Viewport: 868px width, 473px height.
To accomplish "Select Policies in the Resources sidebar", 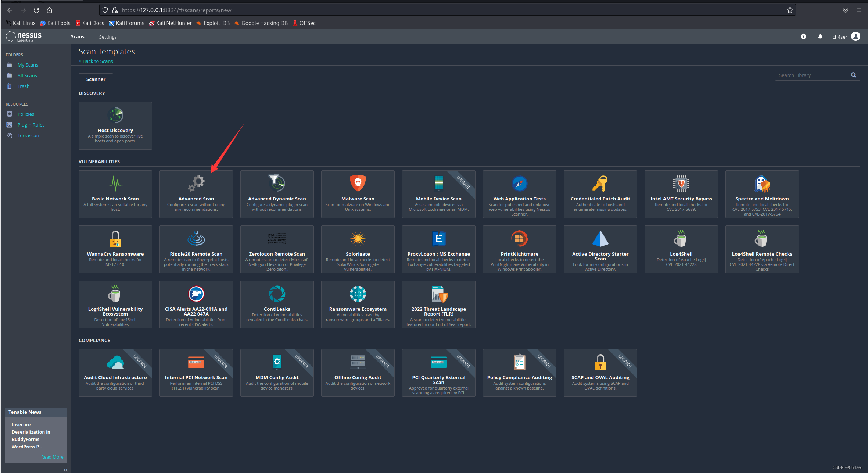I will [x=25, y=114].
